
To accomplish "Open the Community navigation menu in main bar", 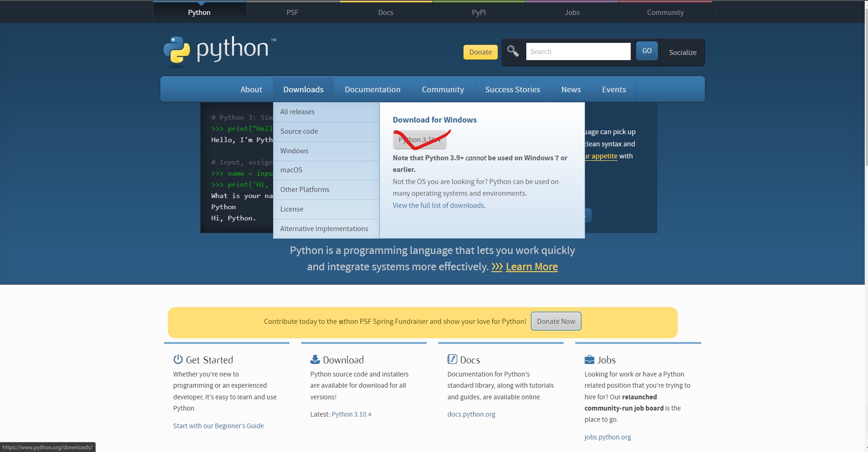I will tap(443, 89).
